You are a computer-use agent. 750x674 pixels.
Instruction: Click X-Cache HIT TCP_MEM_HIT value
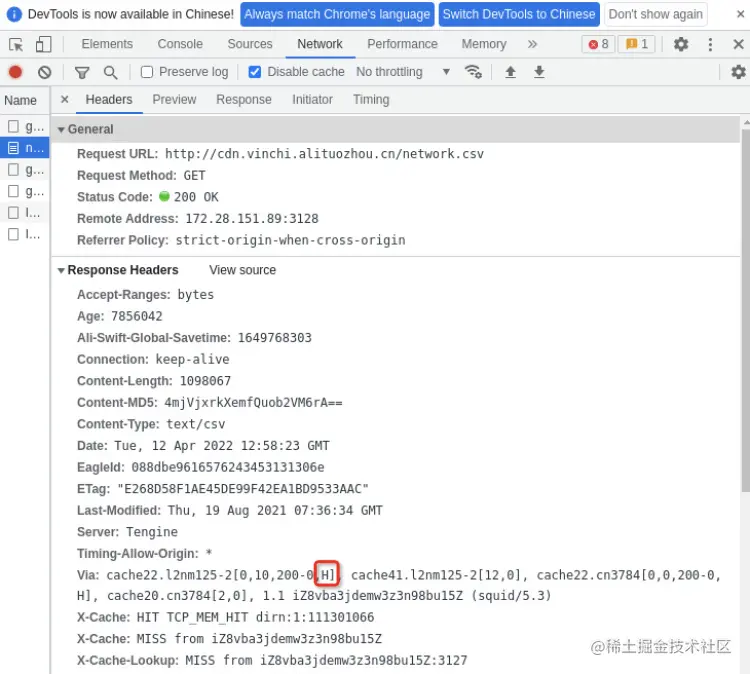(255, 618)
